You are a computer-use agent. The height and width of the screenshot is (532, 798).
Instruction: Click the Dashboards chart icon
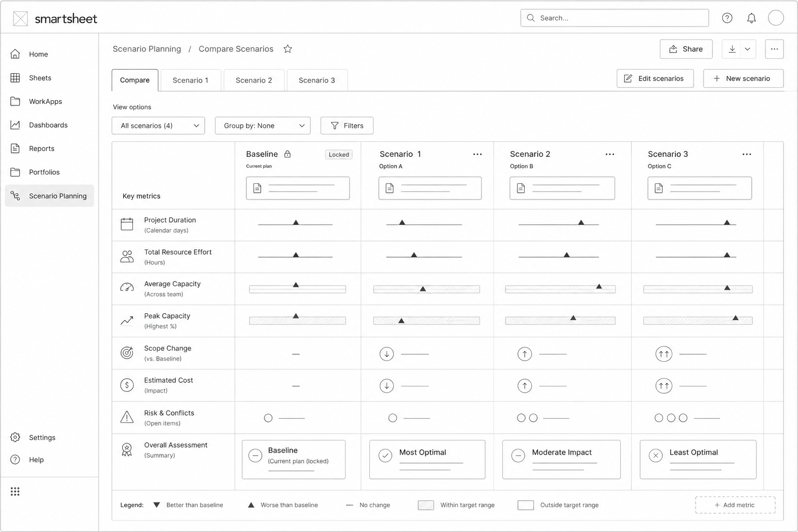(x=16, y=125)
